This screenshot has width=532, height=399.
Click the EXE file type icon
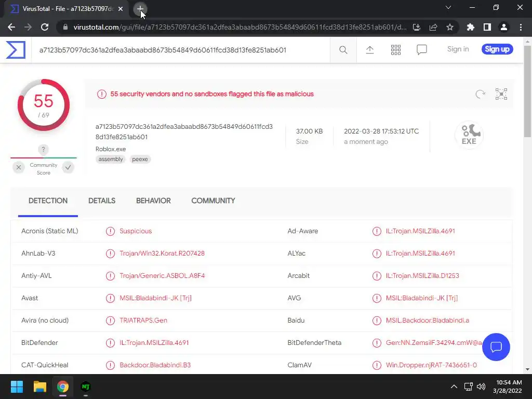[x=469, y=135]
